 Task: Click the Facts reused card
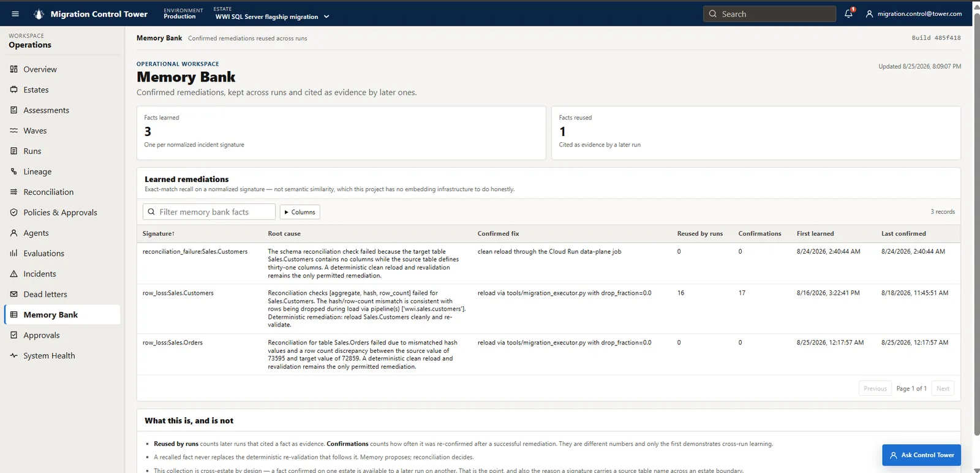pyautogui.click(x=756, y=133)
